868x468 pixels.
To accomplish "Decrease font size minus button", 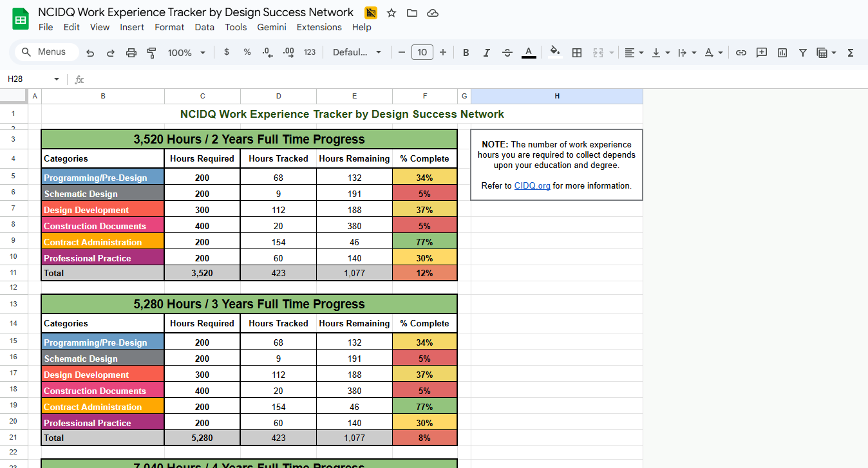I will [402, 52].
